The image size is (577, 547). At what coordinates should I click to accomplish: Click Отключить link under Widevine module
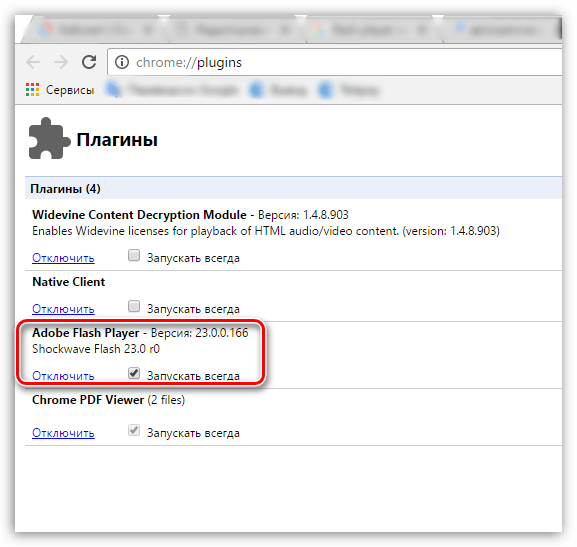(x=63, y=258)
